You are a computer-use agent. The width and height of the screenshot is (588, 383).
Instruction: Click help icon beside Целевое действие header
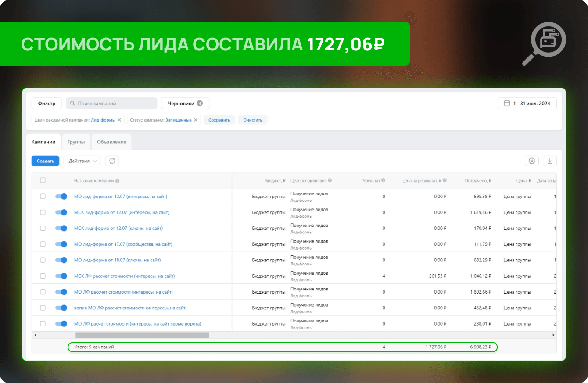[330, 180]
